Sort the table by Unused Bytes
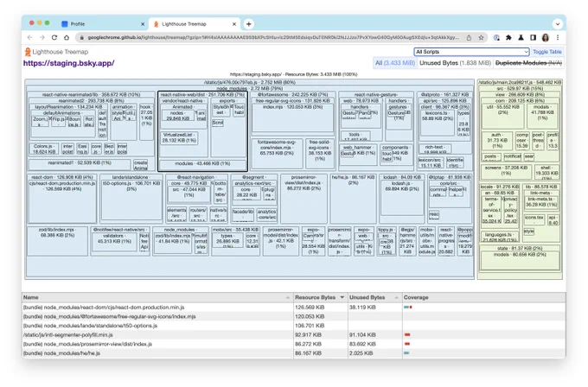Viewport: 588px width, 387px height. [374, 297]
